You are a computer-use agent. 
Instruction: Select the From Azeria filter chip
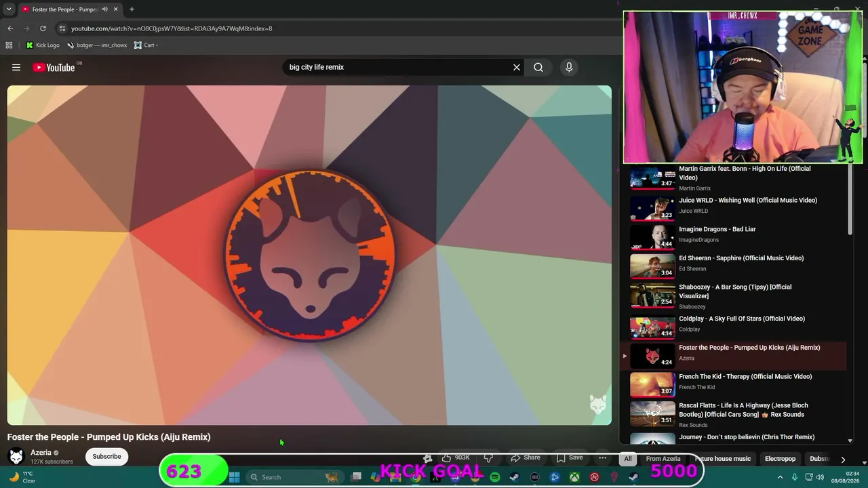point(663,459)
